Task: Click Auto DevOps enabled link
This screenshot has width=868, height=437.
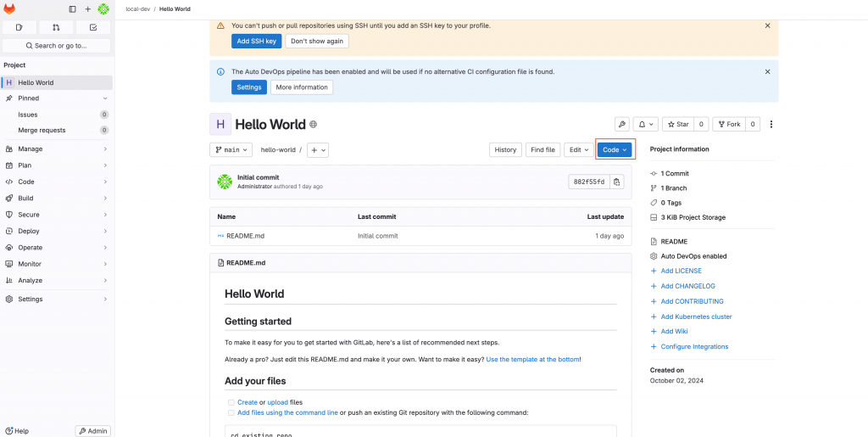Action: 693,256
